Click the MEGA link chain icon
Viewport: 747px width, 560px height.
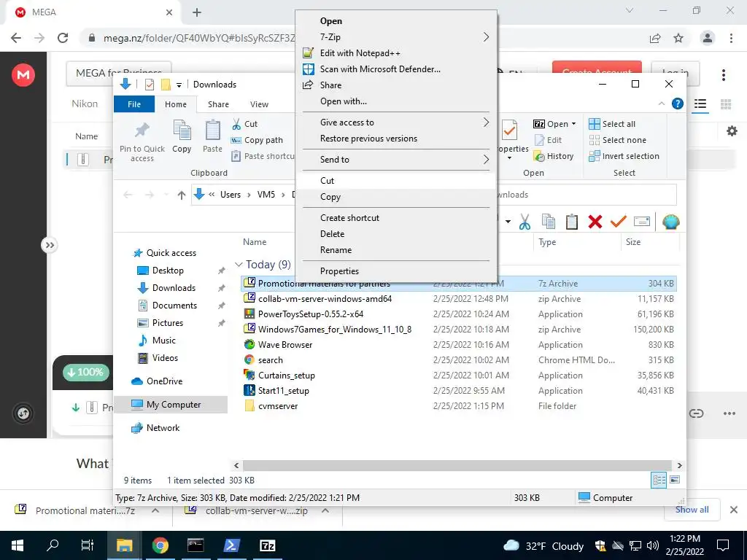pos(696,413)
